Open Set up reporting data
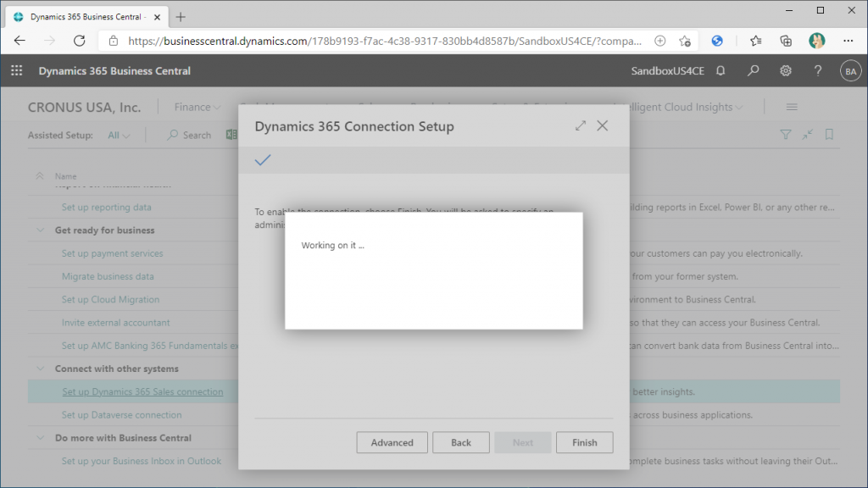Viewport: 868px width, 488px height. coord(106,207)
